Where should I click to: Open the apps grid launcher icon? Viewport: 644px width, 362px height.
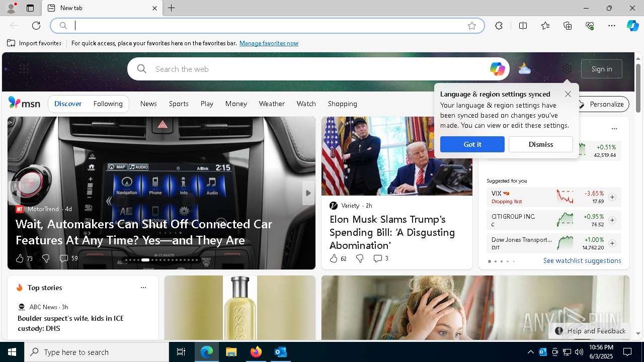pyautogui.click(x=24, y=69)
